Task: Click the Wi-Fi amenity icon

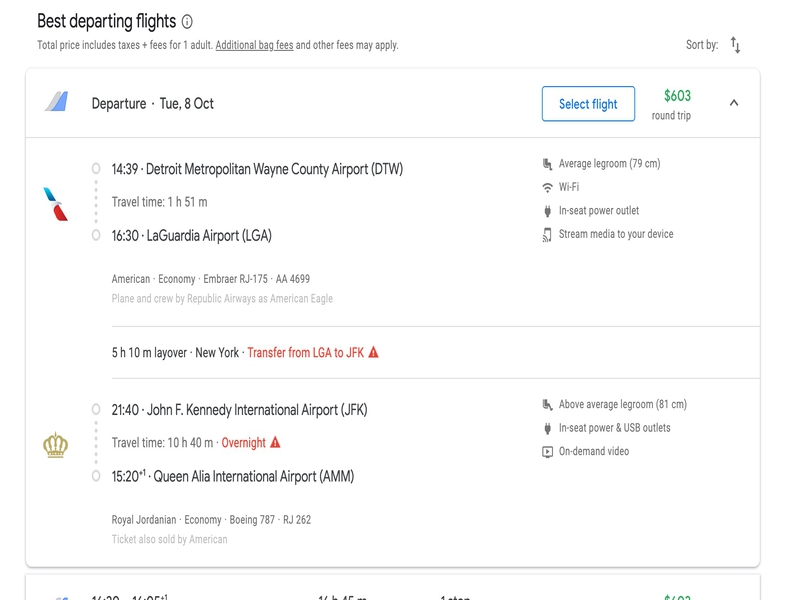Action: click(547, 187)
